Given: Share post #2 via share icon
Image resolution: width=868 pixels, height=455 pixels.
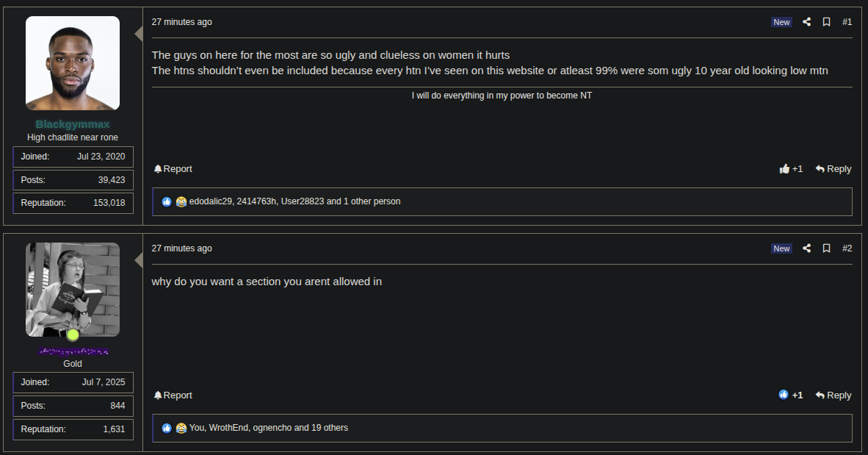Looking at the screenshot, I should pos(806,248).
